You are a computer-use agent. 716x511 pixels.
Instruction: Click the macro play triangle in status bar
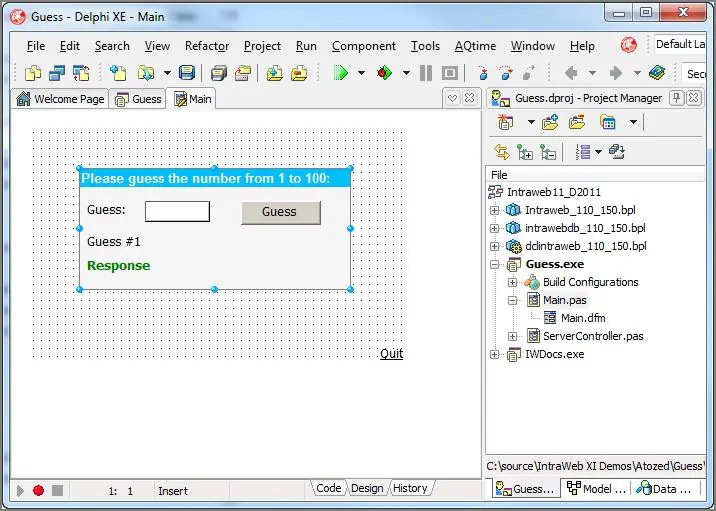(x=20, y=490)
